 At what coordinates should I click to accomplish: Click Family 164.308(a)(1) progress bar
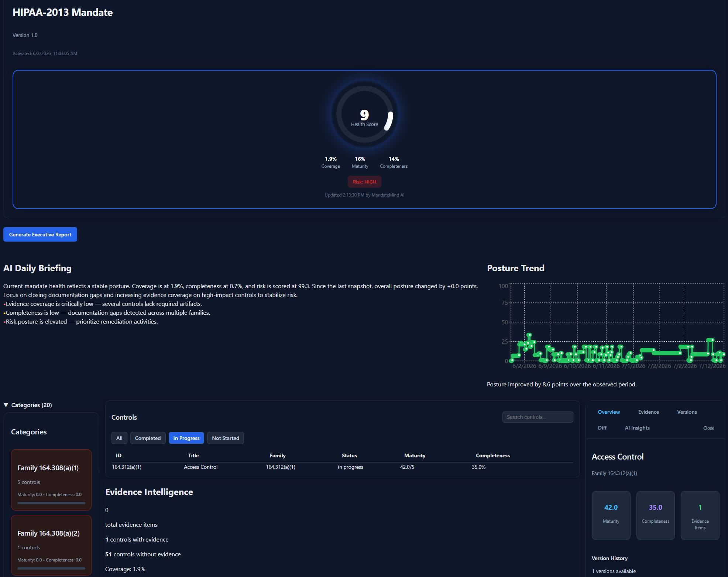51,503
